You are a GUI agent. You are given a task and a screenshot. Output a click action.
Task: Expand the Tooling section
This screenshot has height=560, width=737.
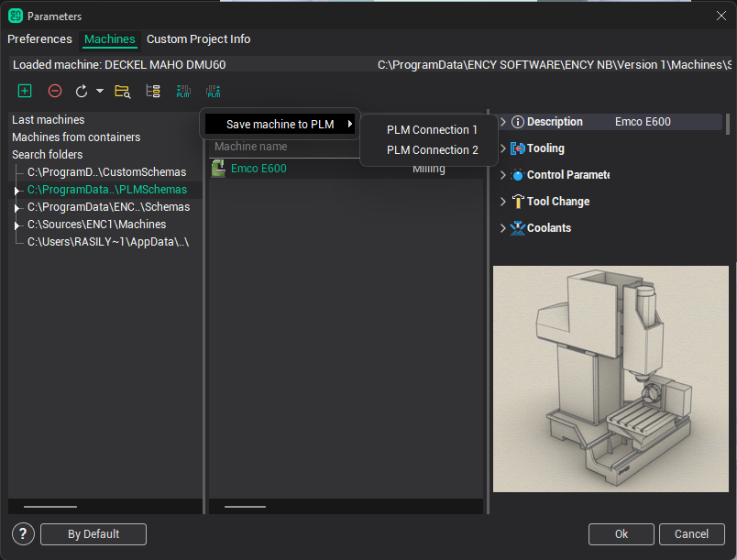(502, 148)
